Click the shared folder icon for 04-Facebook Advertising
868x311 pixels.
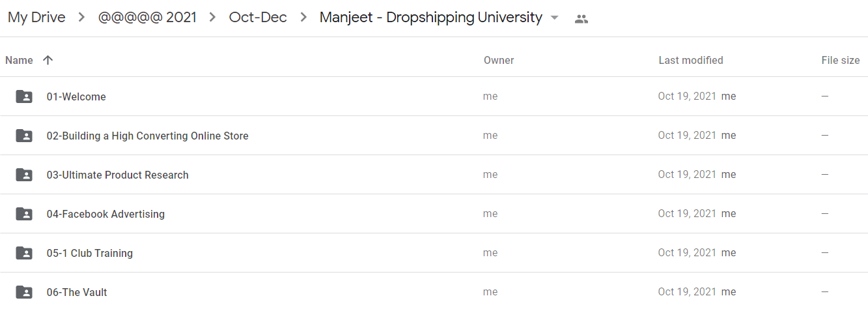[24, 214]
